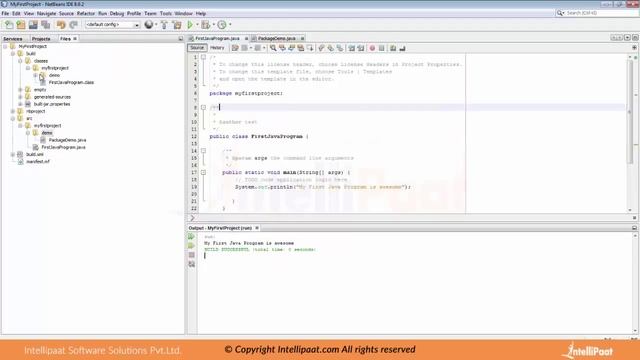This screenshot has height=360, width=640.
Task: Click the Shift Line Left icon
Action: pos(351,48)
